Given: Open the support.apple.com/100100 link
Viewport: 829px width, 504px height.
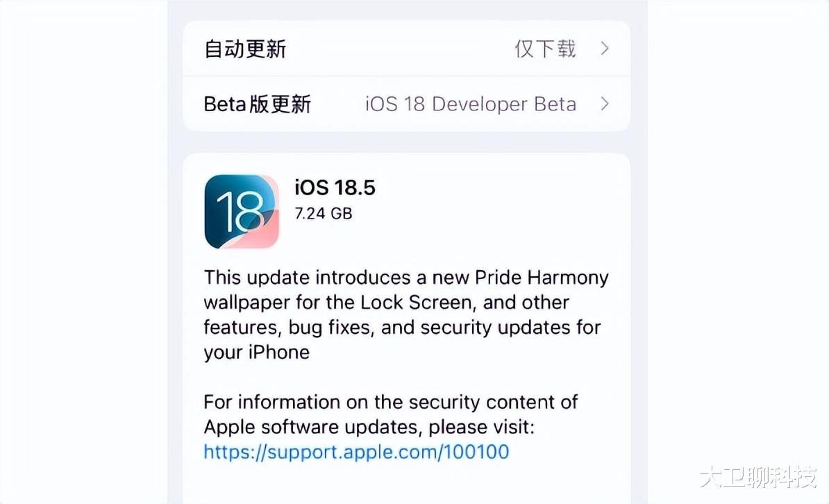Looking at the screenshot, I should [356, 452].
